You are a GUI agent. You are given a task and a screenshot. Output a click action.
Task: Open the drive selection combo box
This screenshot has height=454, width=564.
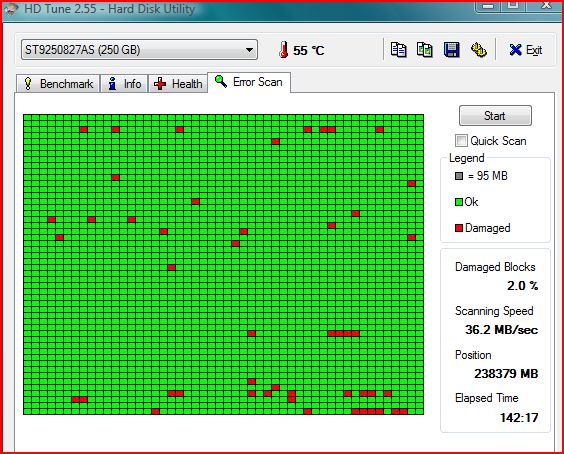pos(139,50)
